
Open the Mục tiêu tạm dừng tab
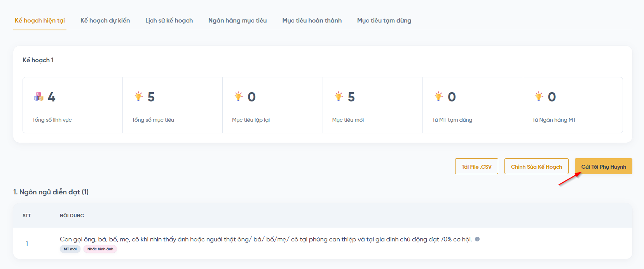[x=384, y=21]
